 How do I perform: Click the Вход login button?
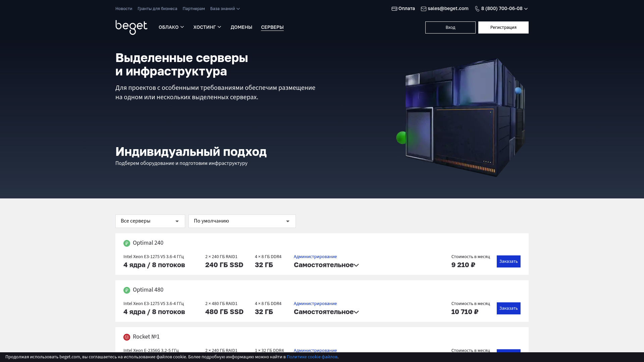450,27
